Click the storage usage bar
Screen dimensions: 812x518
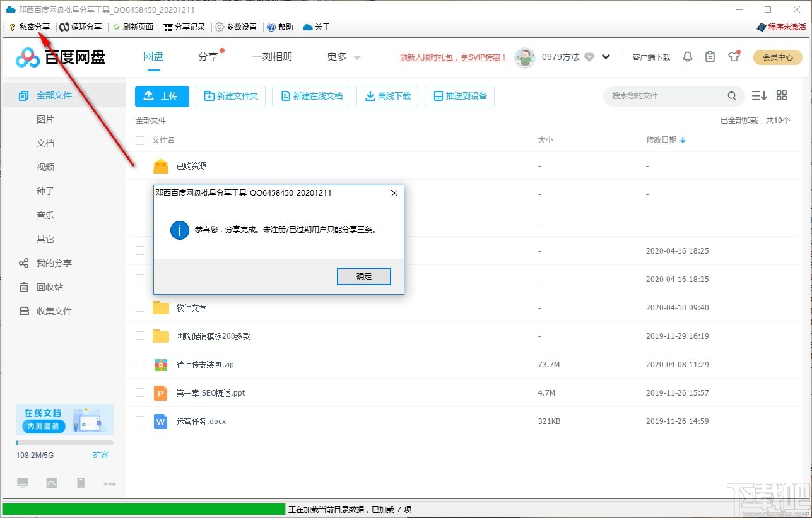(x=64, y=443)
